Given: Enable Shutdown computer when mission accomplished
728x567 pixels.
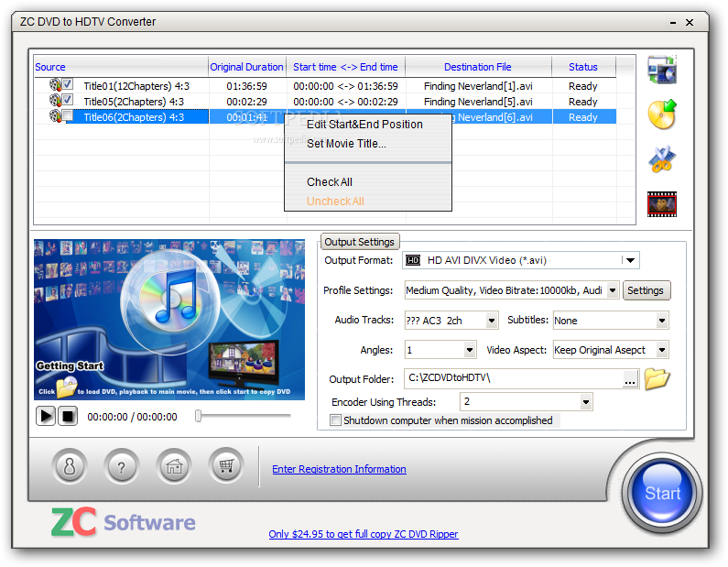Looking at the screenshot, I should [x=335, y=420].
